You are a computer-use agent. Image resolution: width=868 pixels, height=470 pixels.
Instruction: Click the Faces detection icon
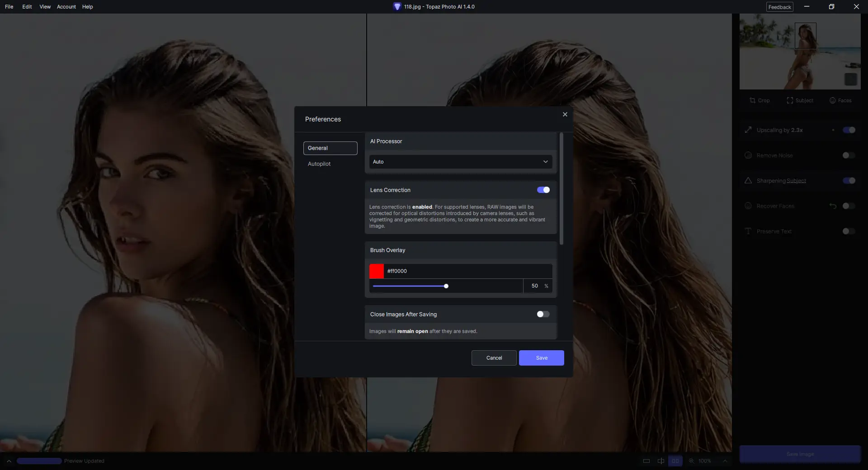(832, 100)
